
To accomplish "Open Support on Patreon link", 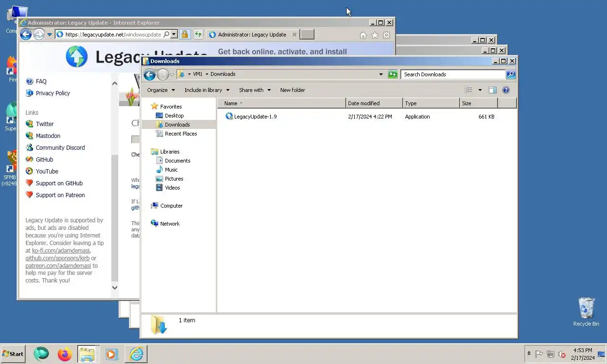I will [60, 195].
